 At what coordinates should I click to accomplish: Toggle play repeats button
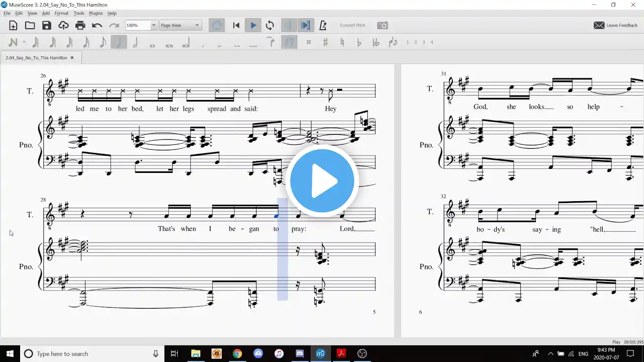coord(288,25)
